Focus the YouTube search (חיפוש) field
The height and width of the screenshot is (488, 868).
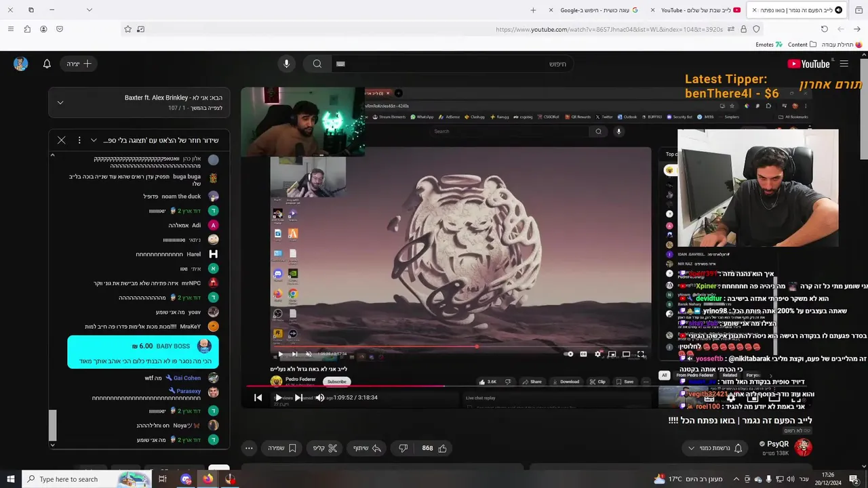coord(451,64)
